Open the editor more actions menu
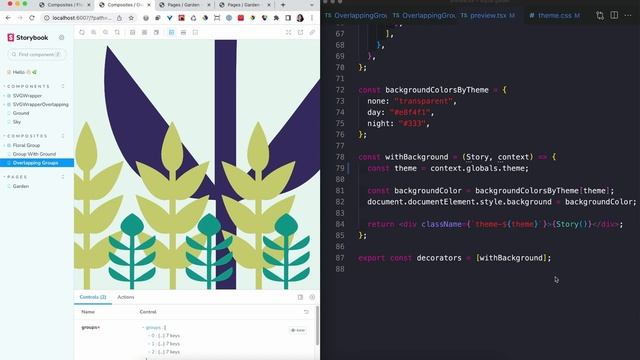 point(628,16)
